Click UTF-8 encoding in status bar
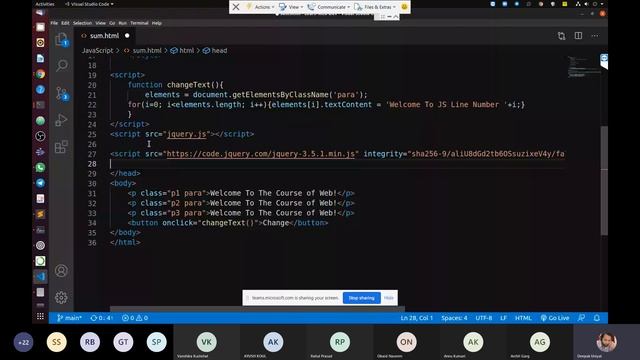Screen dimensions: 640x360 [484, 318]
